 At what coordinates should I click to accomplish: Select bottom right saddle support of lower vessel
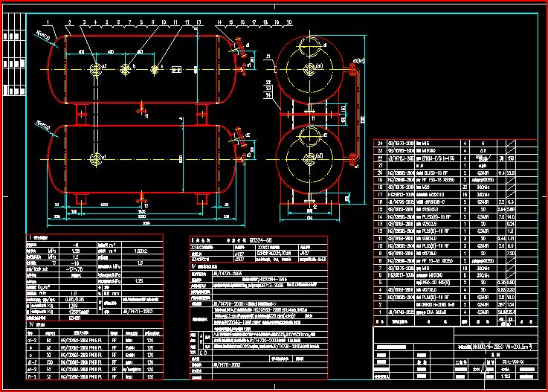tap(202, 199)
